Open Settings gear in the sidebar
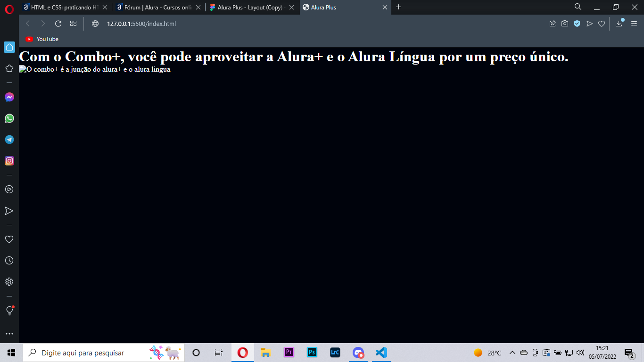This screenshot has height=362, width=644. click(x=9, y=282)
